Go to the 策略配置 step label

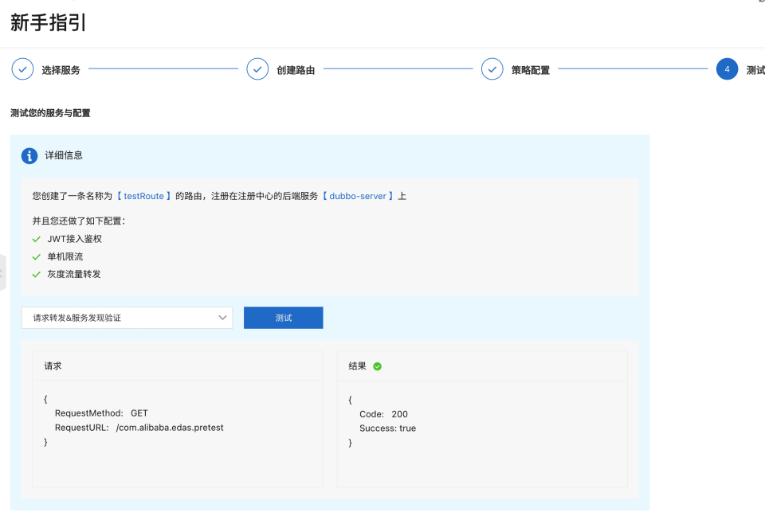[530, 70]
